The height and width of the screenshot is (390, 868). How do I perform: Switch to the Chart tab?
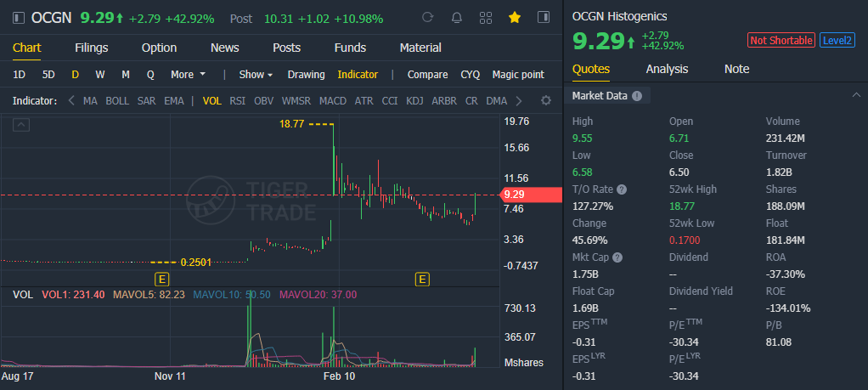click(x=27, y=48)
